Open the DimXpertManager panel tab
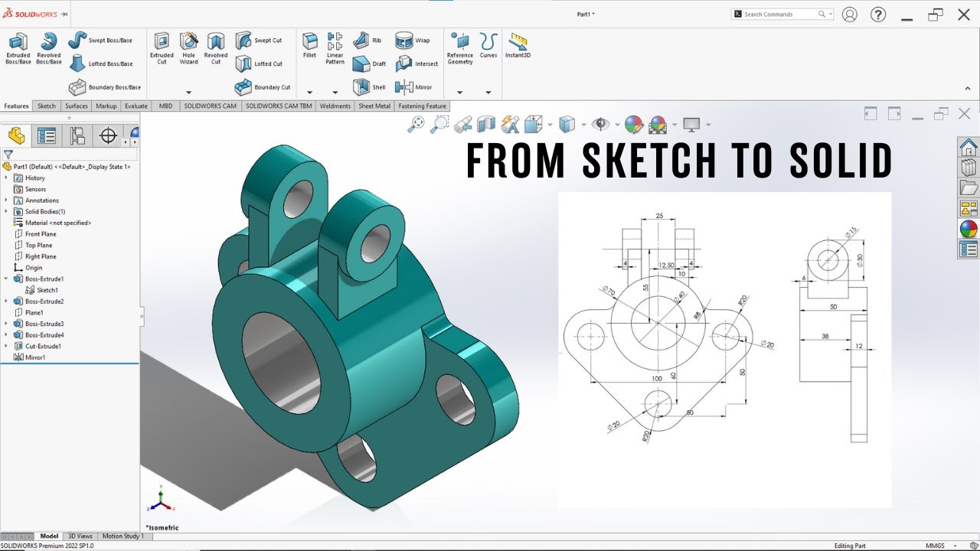The image size is (980, 551). (108, 136)
